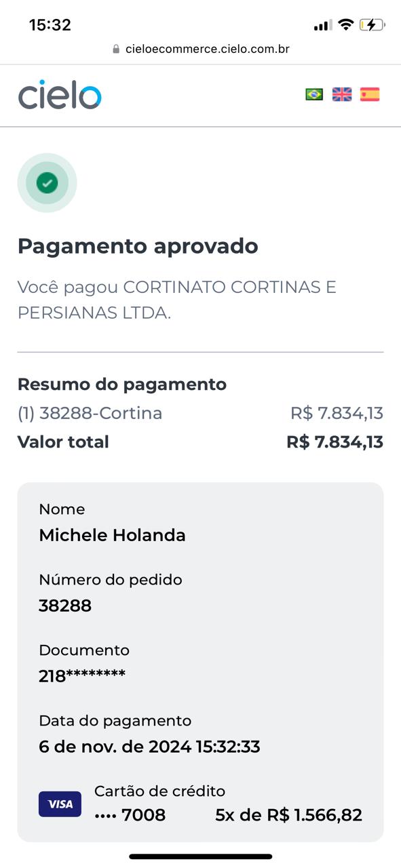
Task: Tap the lock icon in address bar
Action: click(116, 49)
